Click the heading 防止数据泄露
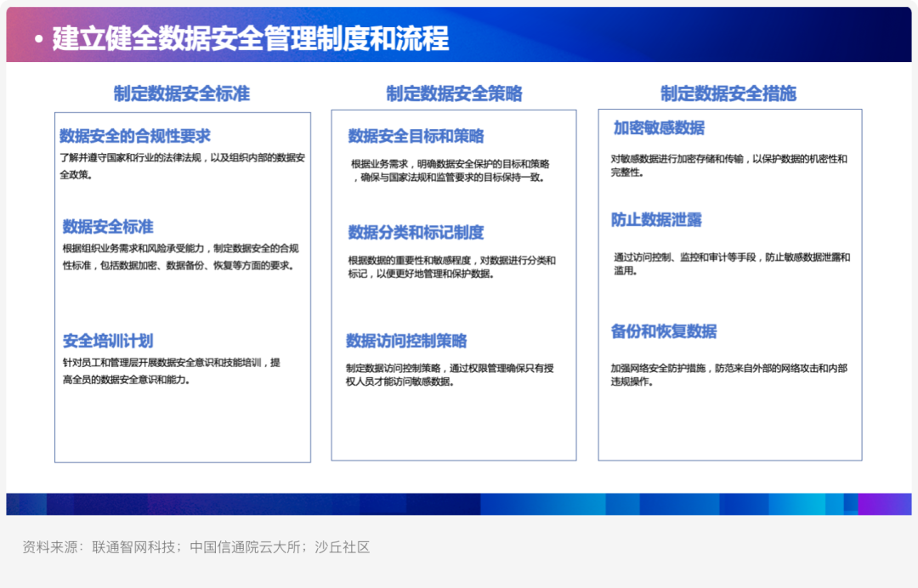Screen dimensions: 918x588 pyautogui.click(x=656, y=220)
